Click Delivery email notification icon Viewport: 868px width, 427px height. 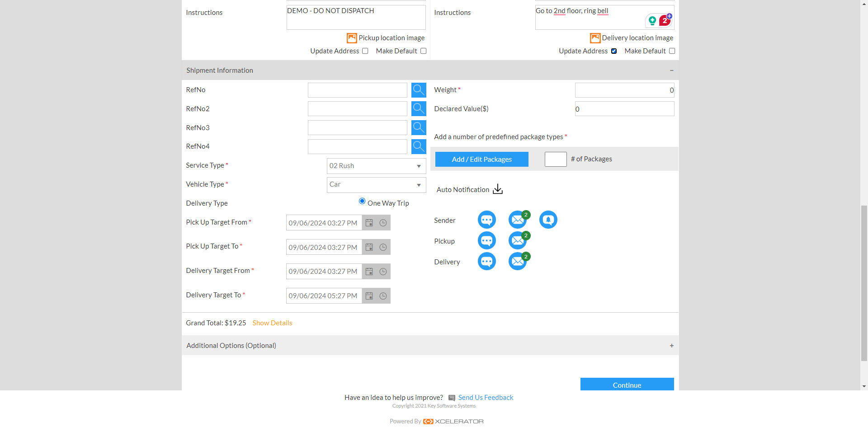(x=518, y=261)
